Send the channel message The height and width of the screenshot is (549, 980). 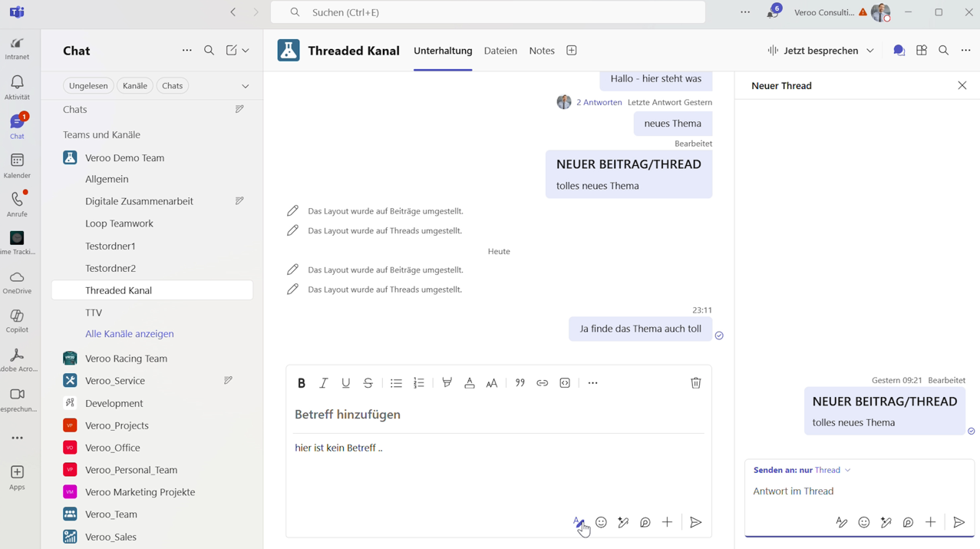tap(695, 523)
